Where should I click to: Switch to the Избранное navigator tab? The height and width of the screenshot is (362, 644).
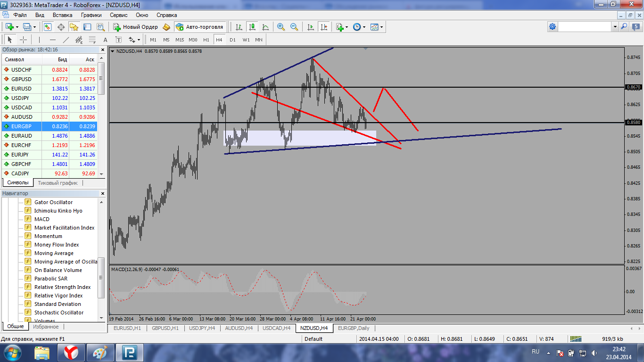[x=46, y=327]
